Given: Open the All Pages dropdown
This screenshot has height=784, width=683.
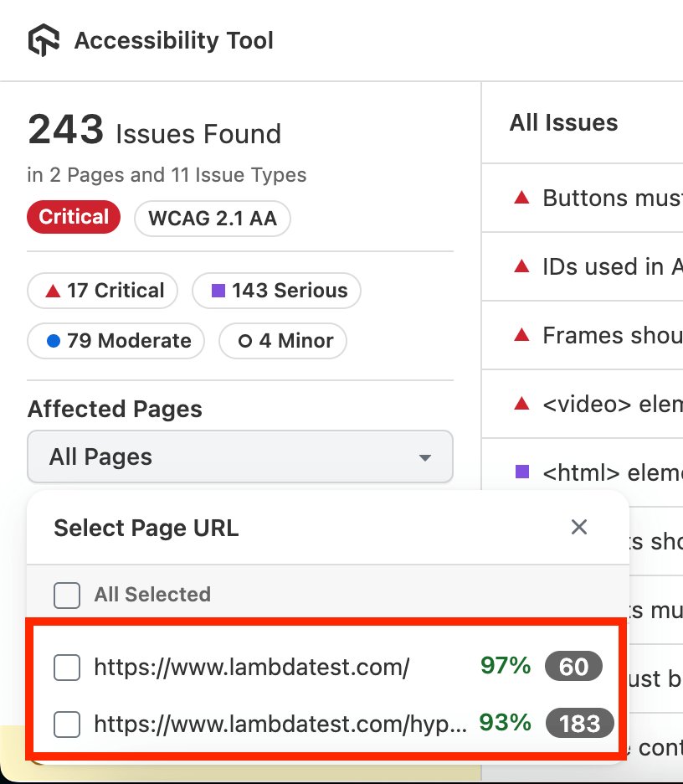Looking at the screenshot, I should pos(239,457).
